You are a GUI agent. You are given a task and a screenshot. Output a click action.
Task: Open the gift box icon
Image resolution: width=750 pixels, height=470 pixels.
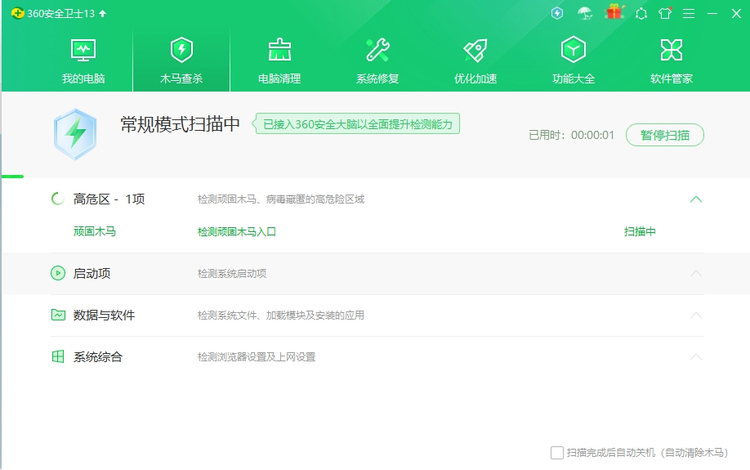click(614, 12)
